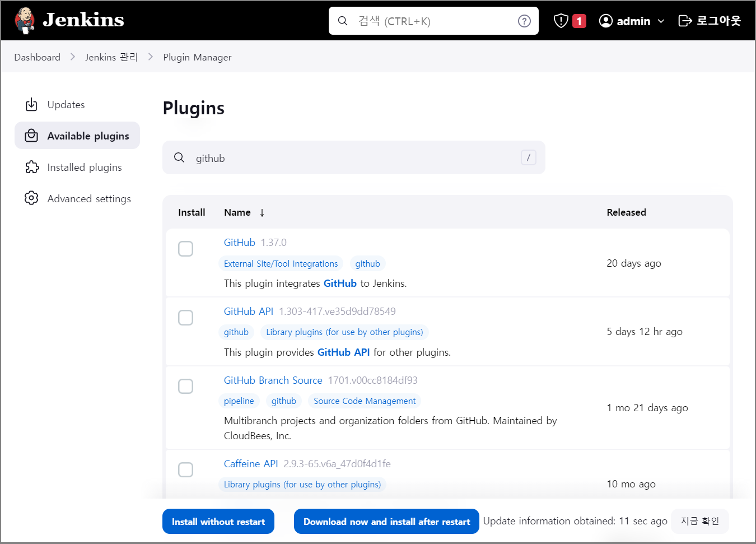Click Source Code Management tag
Screen dimensions: 756x544
click(x=365, y=401)
